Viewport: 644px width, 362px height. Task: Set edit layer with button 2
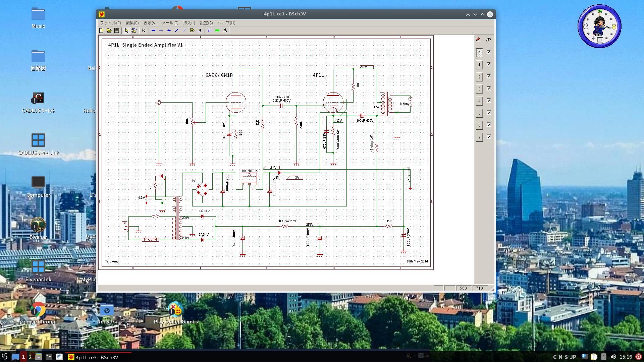[x=479, y=77]
